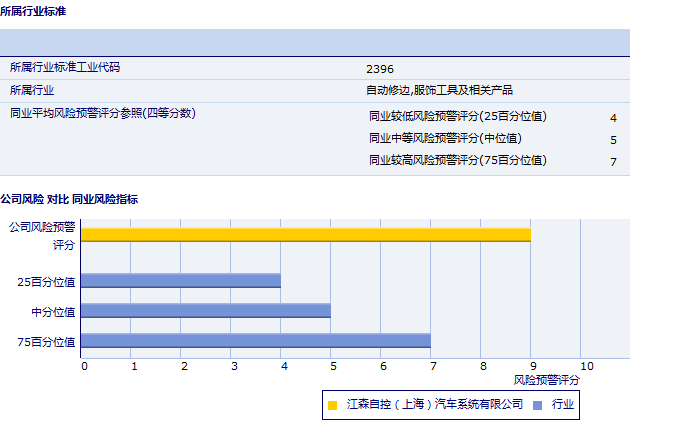Click the 公司风险 对比 同业风险指标 heading
This screenshot has width=698, height=426.
coord(69,199)
